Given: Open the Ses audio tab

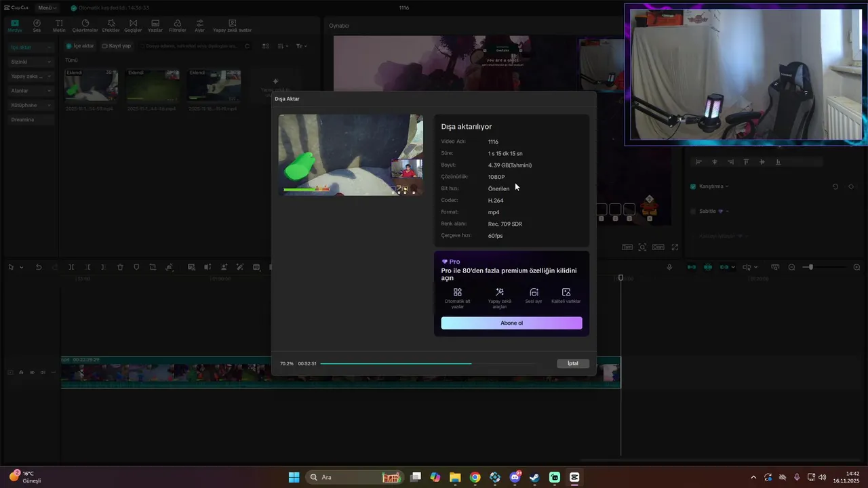Looking at the screenshot, I should click(37, 26).
